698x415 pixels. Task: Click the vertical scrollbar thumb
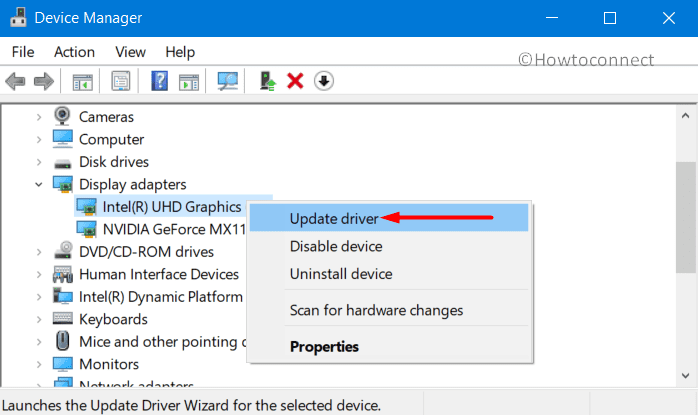point(686,218)
